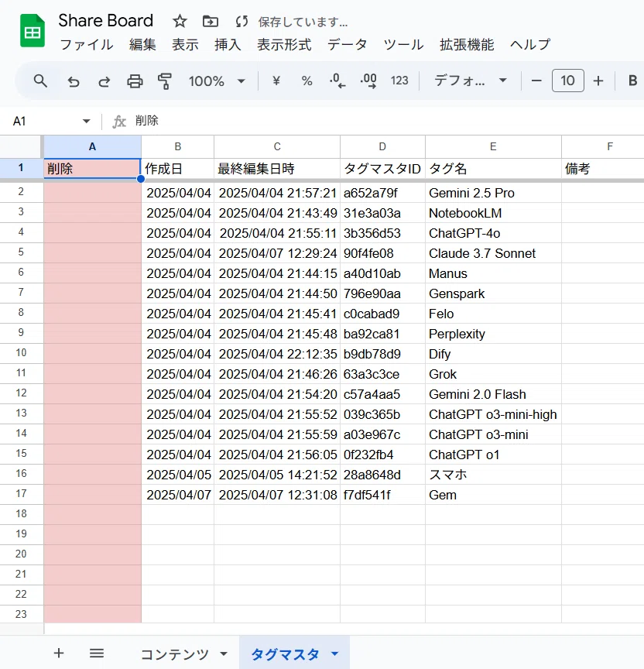Select the cell with ID f7df541f
Screen dimensions: 644x669
[x=382, y=495]
